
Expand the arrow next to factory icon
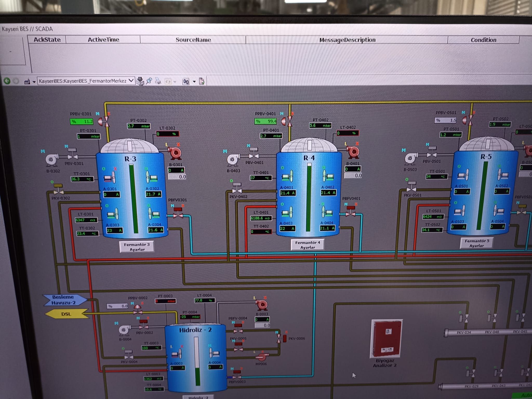click(34, 82)
